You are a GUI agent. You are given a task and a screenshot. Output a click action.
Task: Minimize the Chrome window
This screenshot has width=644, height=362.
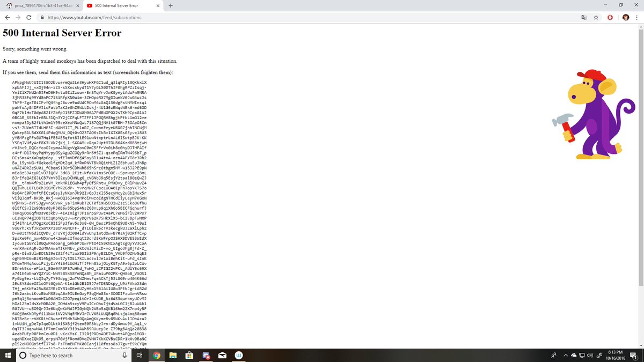pos(605,5)
